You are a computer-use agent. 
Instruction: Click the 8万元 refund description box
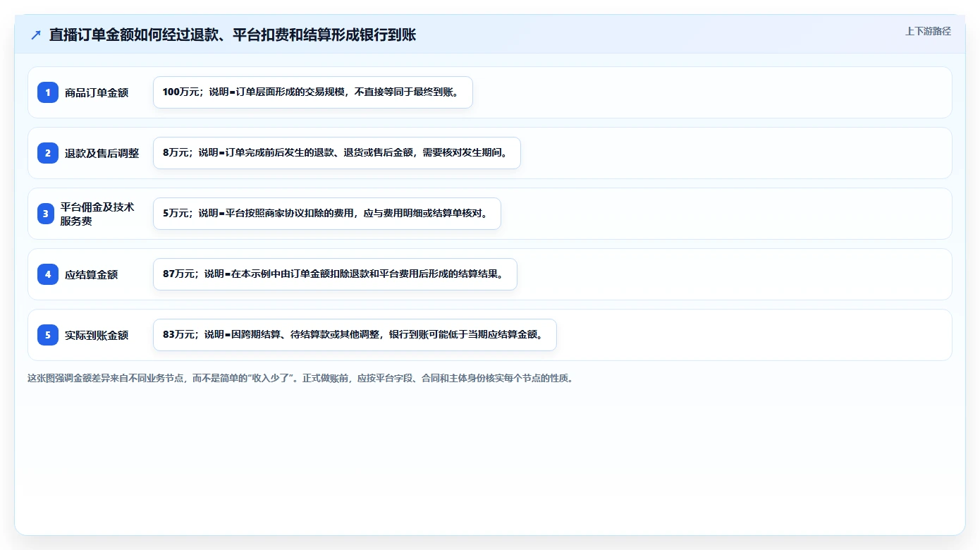pyautogui.click(x=337, y=153)
